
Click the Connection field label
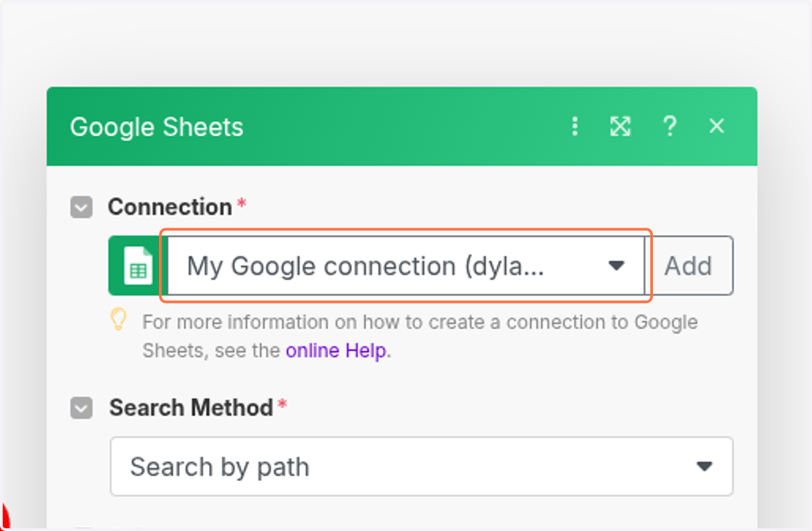tap(170, 207)
